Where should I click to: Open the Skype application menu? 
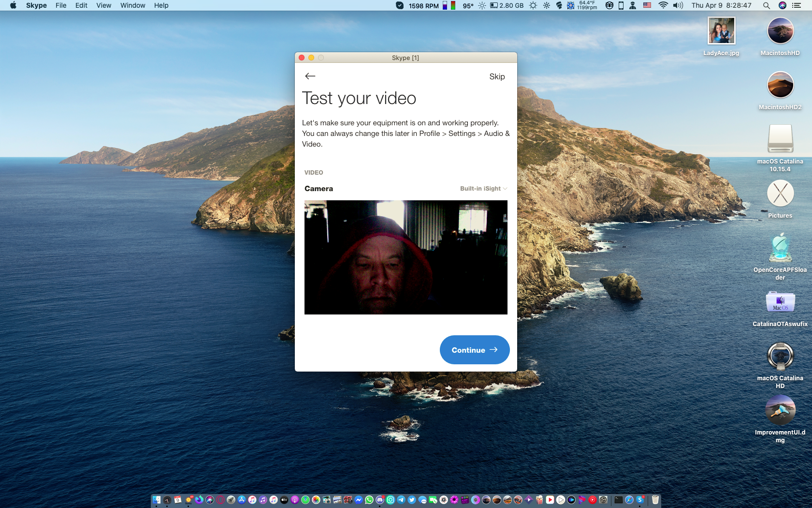(36, 5)
